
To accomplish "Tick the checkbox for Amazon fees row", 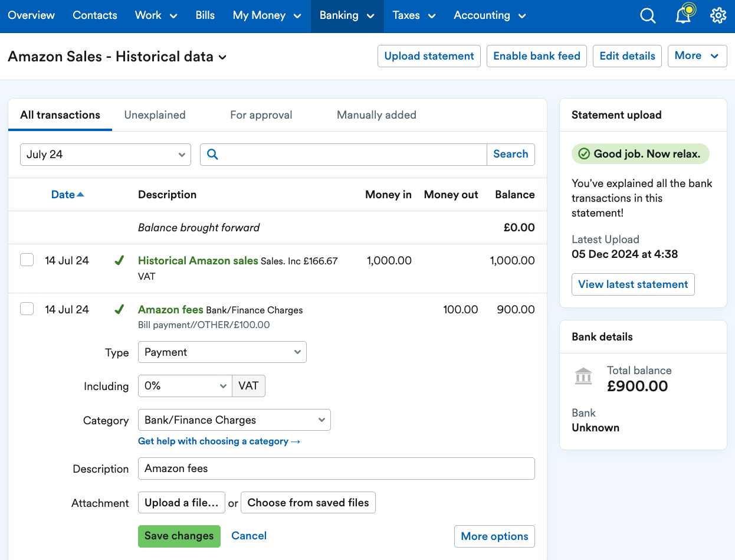I will tap(27, 309).
